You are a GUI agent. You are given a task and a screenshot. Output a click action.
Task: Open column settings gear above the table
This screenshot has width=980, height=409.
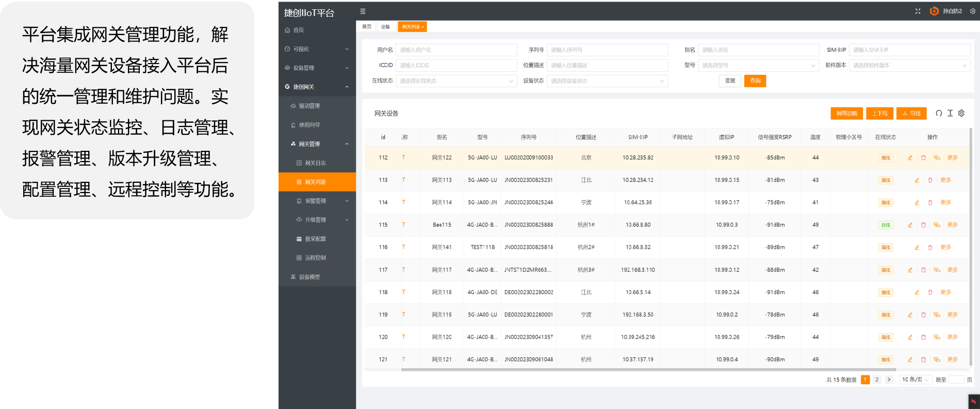961,113
